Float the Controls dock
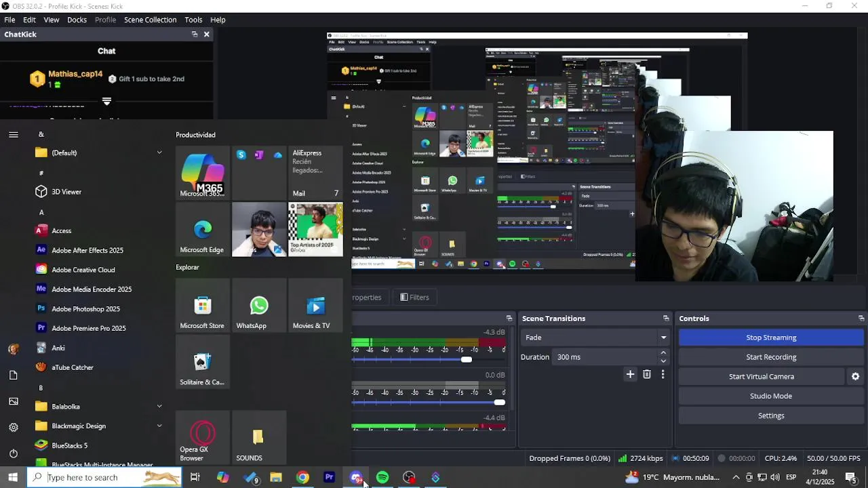Image resolution: width=868 pixels, height=488 pixels. tap(861, 319)
